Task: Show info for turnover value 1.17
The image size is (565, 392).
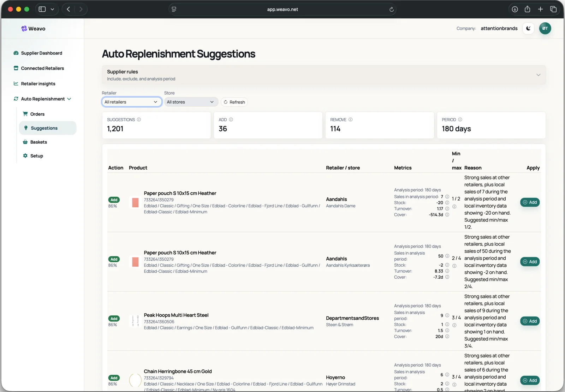Action: click(447, 209)
